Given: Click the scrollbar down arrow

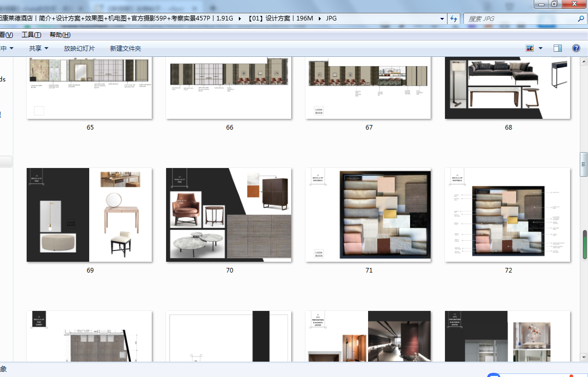Looking at the screenshot, I should point(583,357).
